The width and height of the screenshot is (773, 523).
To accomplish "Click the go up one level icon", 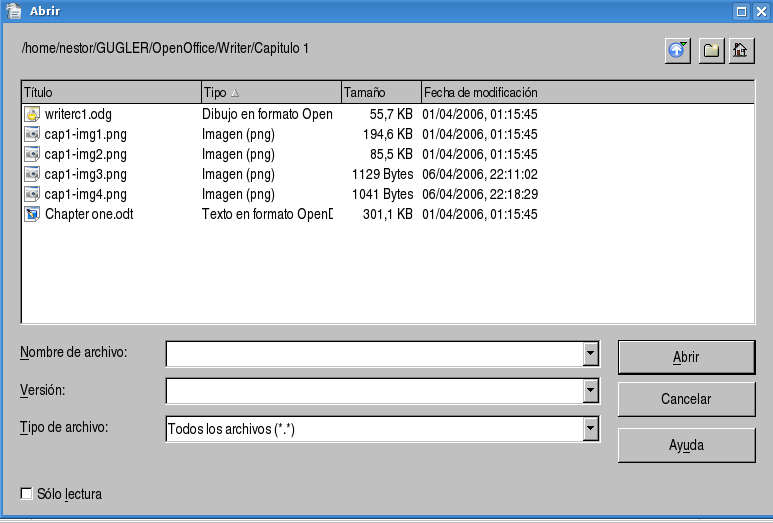I will 679,51.
